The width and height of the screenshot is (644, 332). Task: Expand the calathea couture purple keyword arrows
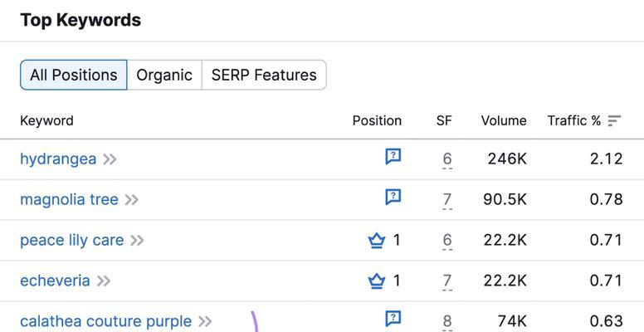click(x=205, y=321)
